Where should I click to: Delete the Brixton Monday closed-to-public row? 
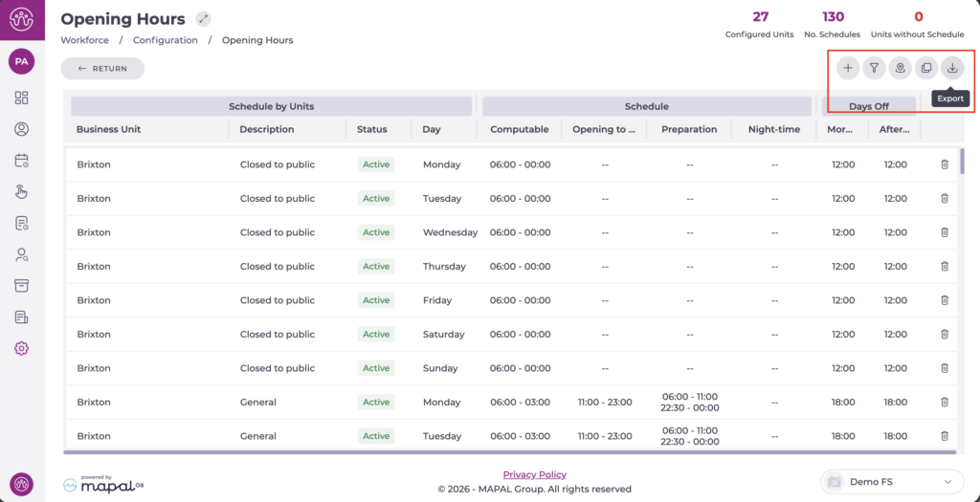945,164
